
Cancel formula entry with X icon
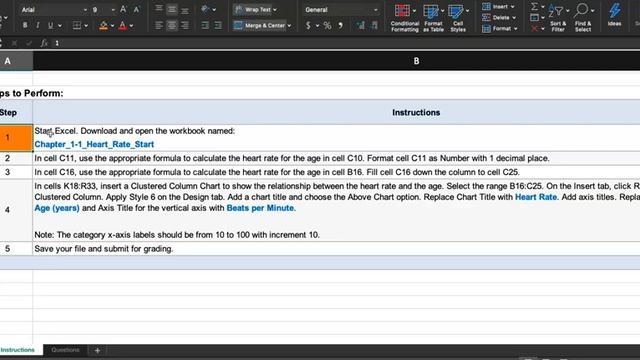[x=14, y=43]
